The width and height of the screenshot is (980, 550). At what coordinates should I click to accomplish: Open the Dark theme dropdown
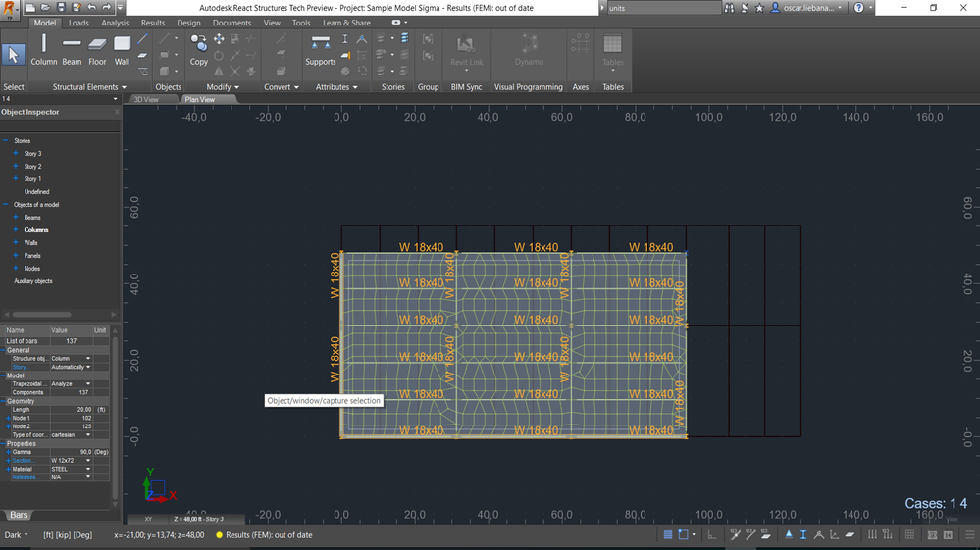pos(17,535)
